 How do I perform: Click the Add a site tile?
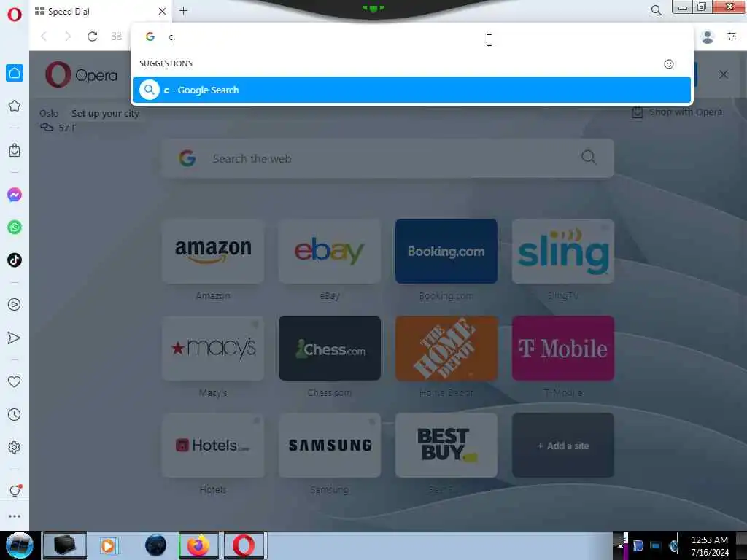coord(563,446)
